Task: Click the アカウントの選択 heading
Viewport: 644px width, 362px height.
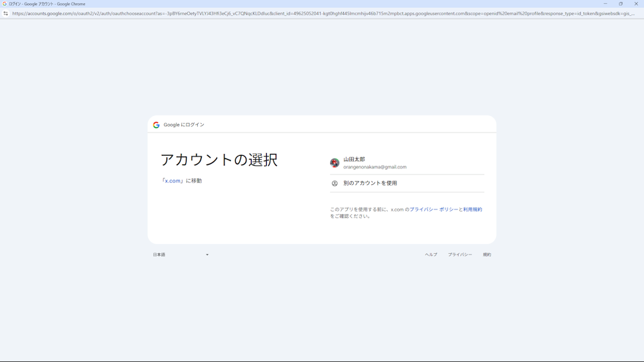Action: (x=219, y=160)
